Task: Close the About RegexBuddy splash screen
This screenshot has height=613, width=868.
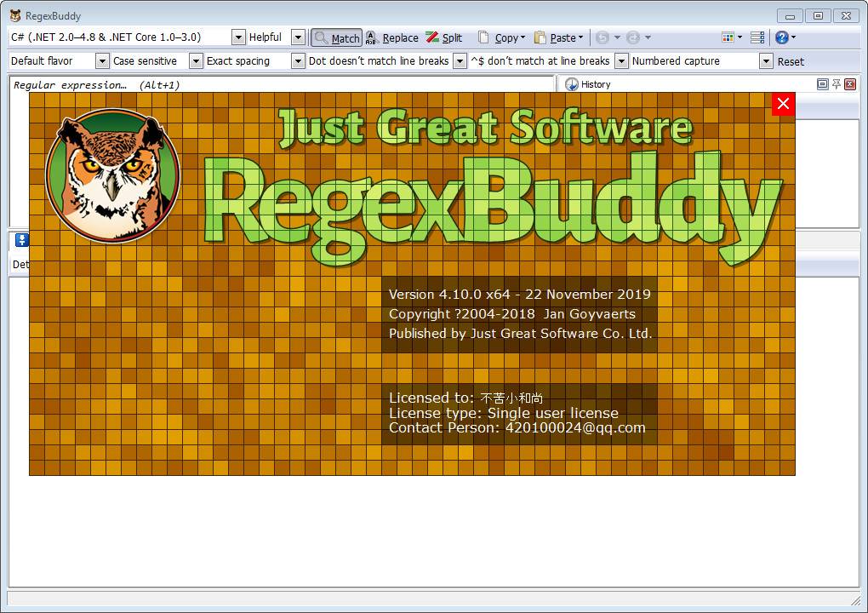Action: tap(783, 104)
